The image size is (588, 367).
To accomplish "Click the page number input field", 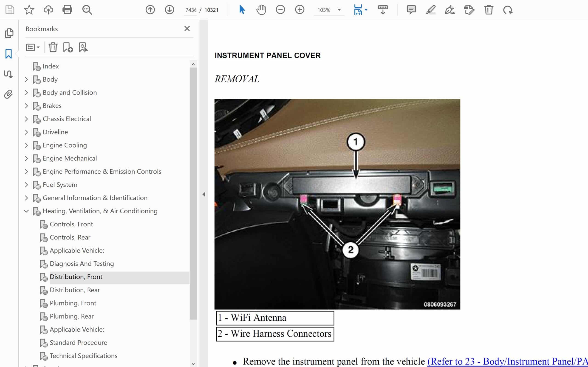I will tap(190, 10).
